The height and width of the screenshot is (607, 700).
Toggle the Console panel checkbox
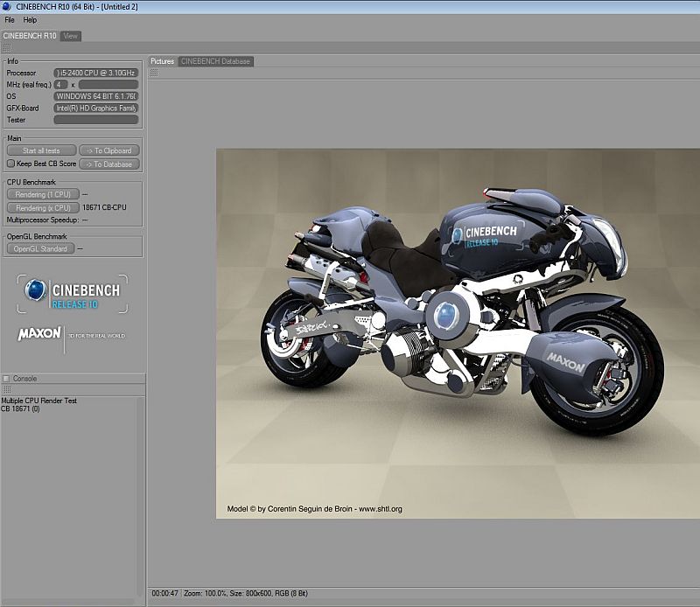pyautogui.click(x=7, y=379)
